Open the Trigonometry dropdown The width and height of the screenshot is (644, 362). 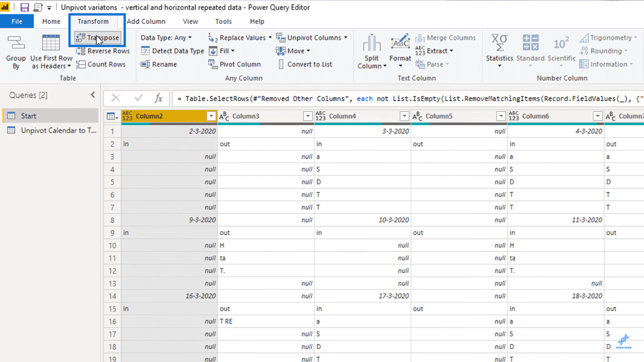coord(608,38)
